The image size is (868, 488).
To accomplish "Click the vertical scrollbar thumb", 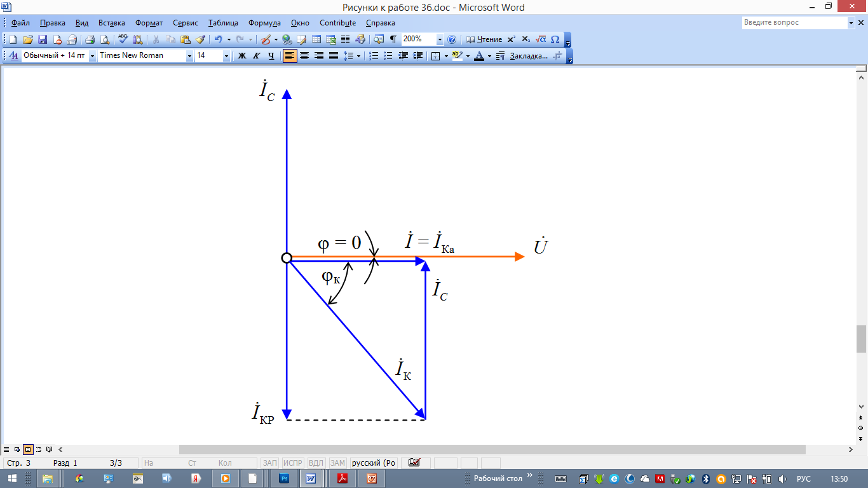I will [x=862, y=339].
